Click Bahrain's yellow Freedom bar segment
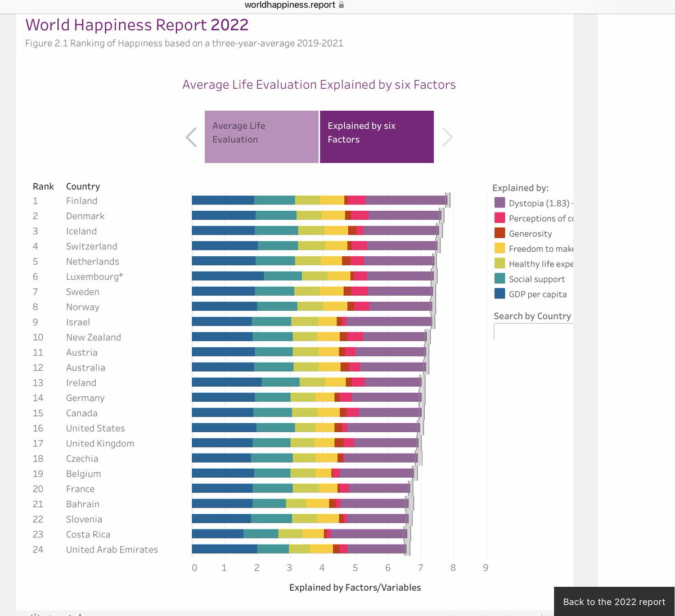Screen dimensions: 675x616 318,504
